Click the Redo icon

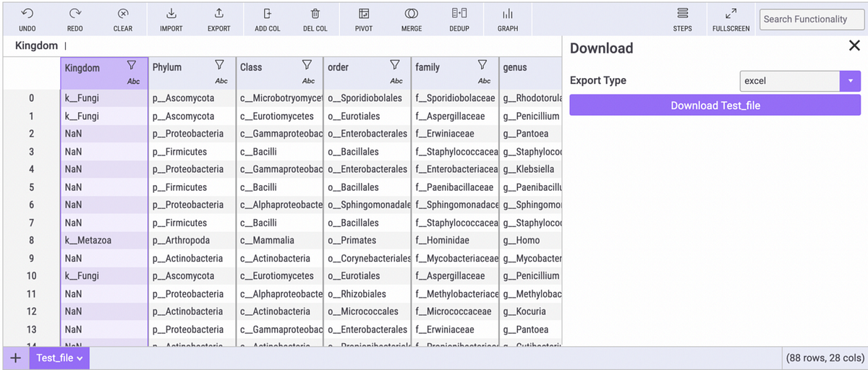tap(75, 14)
